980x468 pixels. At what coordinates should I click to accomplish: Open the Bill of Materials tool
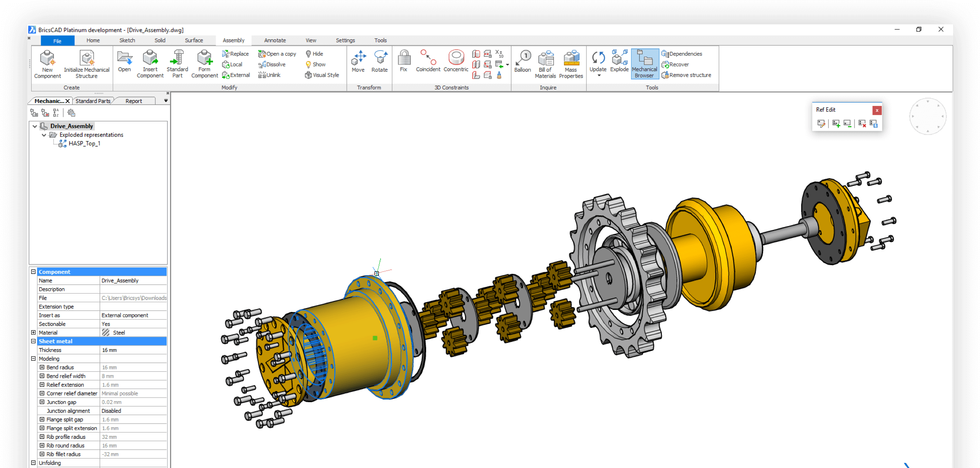point(545,59)
